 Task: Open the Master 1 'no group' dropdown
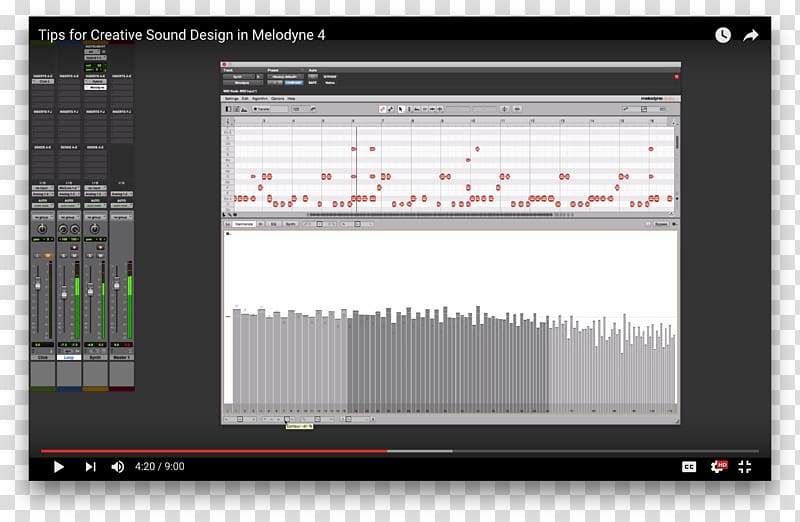pos(121,217)
